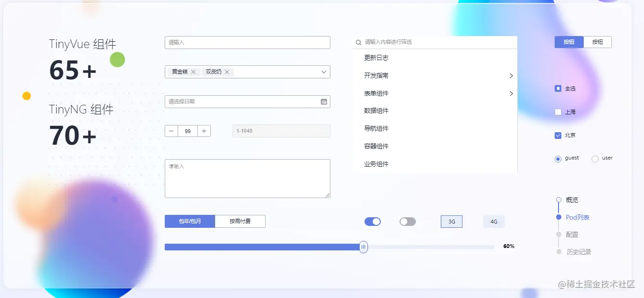Click the selected blue 按钮 button
644x298 pixels.
[x=569, y=41]
